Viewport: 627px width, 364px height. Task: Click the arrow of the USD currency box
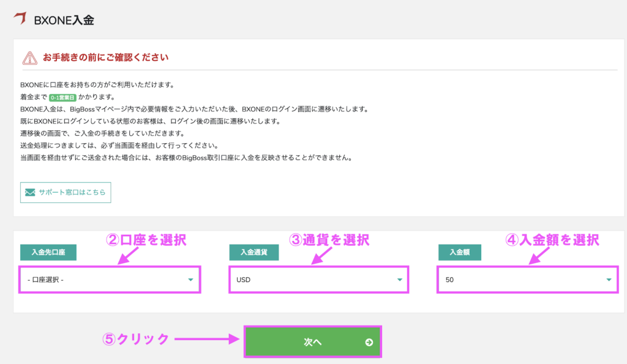tap(399, 280)
